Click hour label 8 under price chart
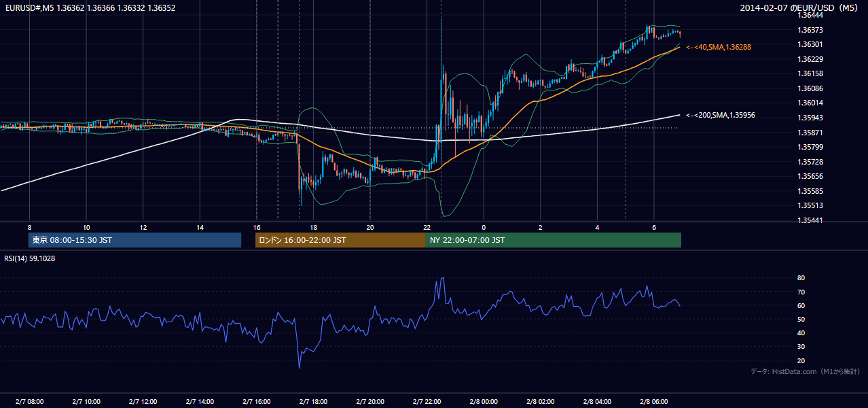Screen dimensions: 868x408 pos(29,227)
